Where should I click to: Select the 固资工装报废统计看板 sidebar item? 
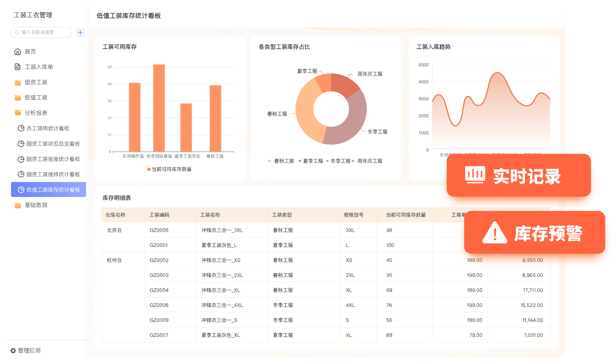point(53,159)
